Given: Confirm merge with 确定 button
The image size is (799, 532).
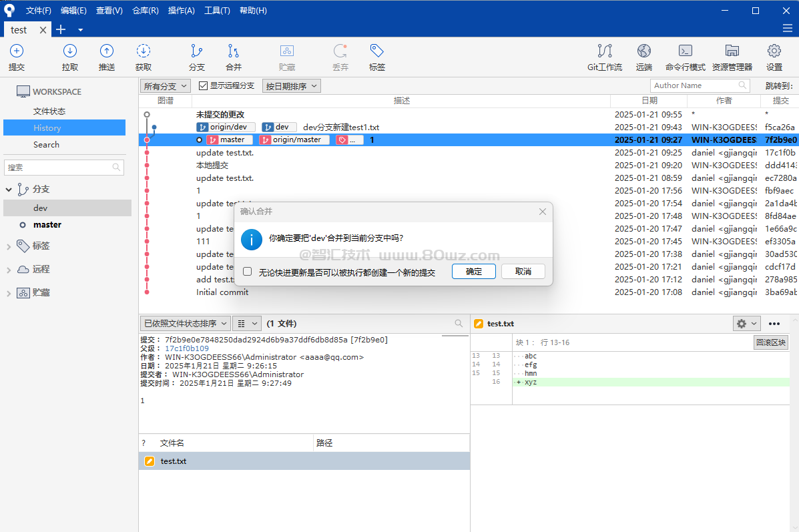Looking at the screenshot, I should click(473, 272).
